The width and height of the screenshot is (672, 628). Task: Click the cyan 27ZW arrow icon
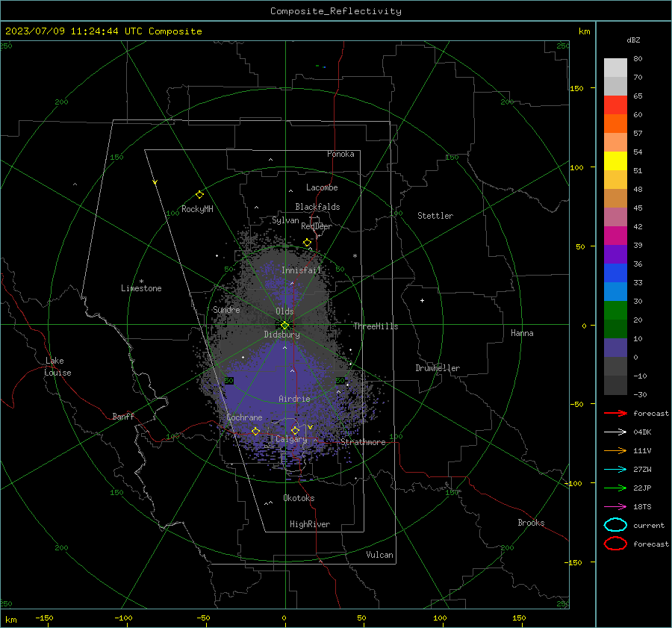click(x=615, y=470)
